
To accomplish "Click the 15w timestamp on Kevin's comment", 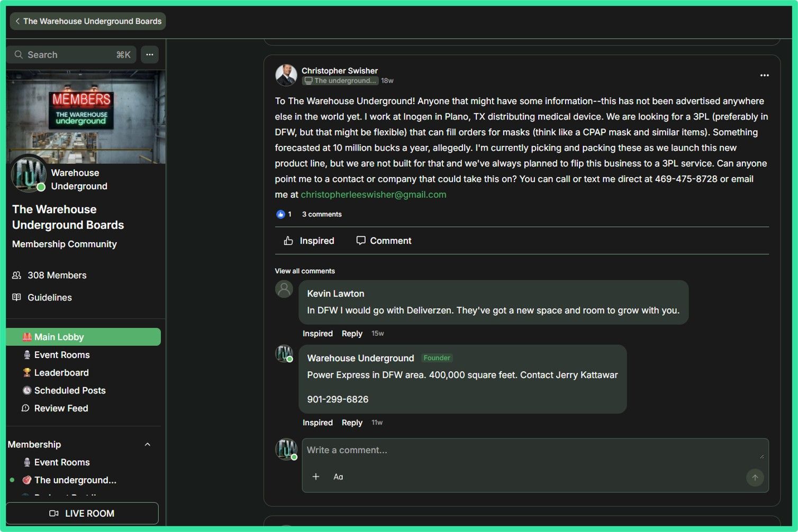I will pos(378,334).
